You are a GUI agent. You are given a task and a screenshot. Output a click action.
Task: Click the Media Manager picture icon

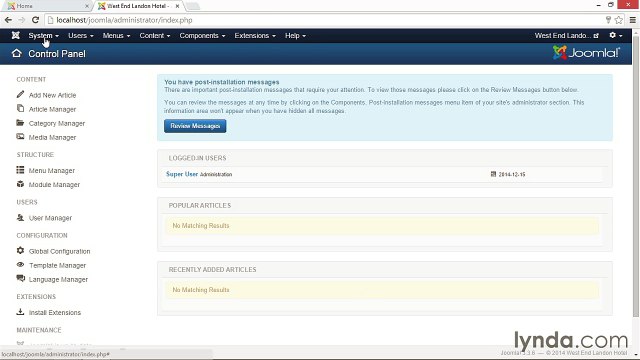click(20, 136)
